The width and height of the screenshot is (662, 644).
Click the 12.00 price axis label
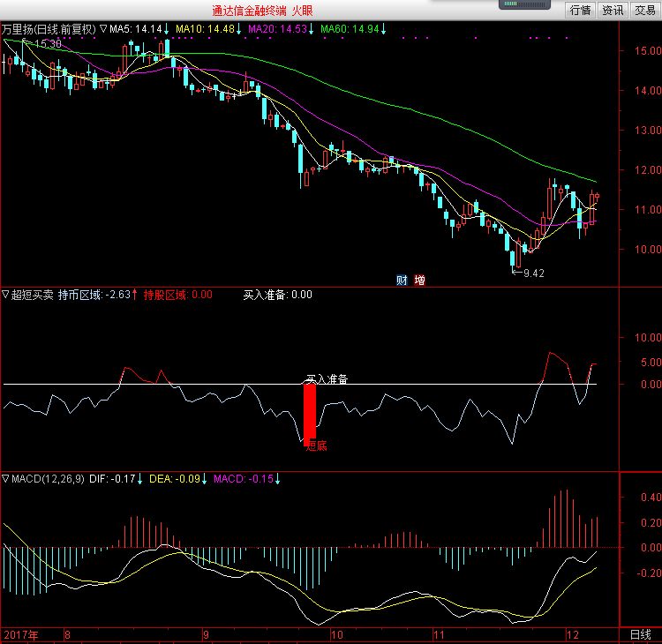[x=648, y=169]
